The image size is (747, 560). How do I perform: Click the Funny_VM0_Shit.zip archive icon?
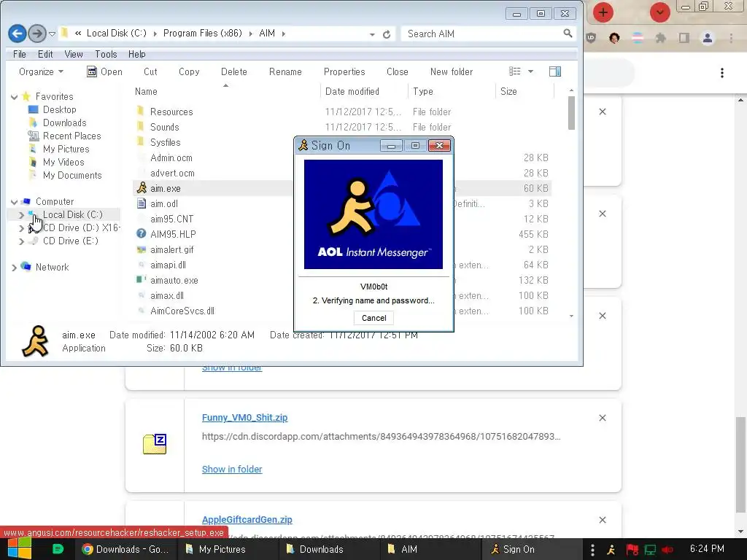155,444
